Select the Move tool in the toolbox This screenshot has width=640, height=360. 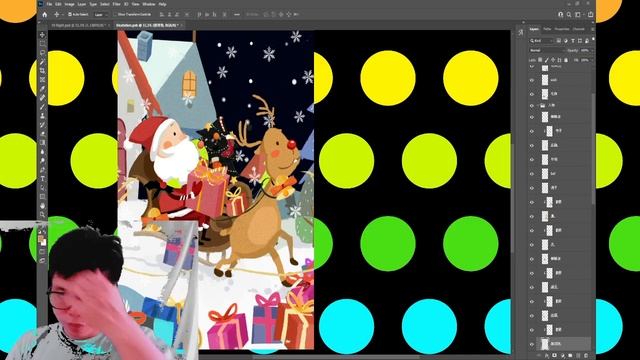coord(42,35)
